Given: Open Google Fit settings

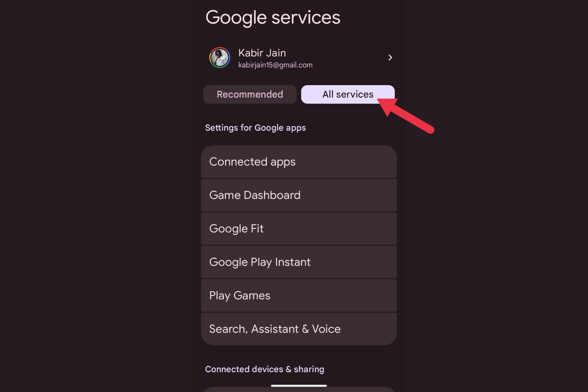Looking at the screenshot, I should (299, 228).
